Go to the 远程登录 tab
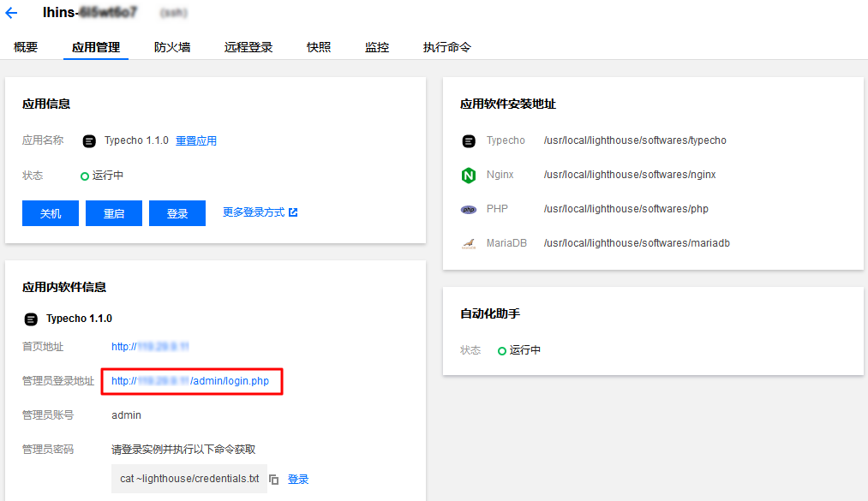 pyautogui.click(x=248, y=47)
